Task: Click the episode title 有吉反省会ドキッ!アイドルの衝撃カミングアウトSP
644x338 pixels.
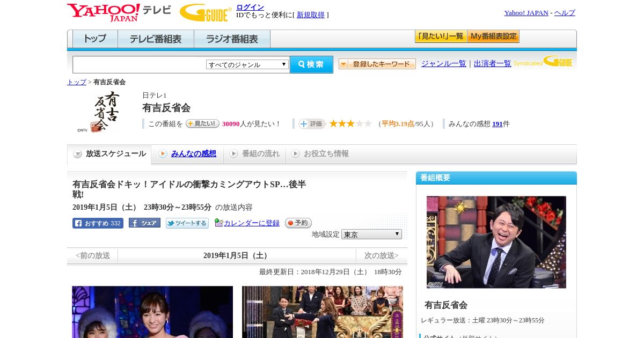Action: click(x=189, y=189)
